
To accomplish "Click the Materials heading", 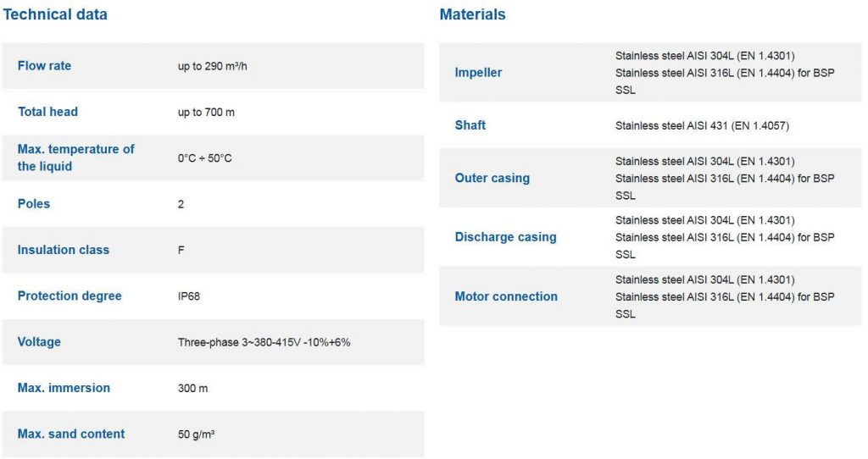I will point(472,14).
